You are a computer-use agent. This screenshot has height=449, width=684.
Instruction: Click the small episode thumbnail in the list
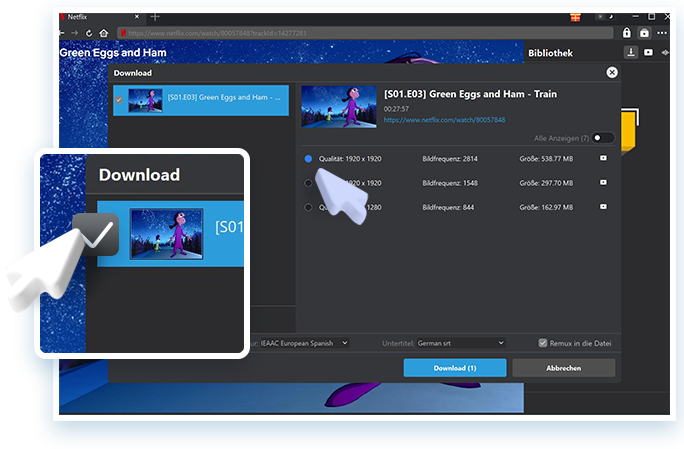[x=145, y=100]
